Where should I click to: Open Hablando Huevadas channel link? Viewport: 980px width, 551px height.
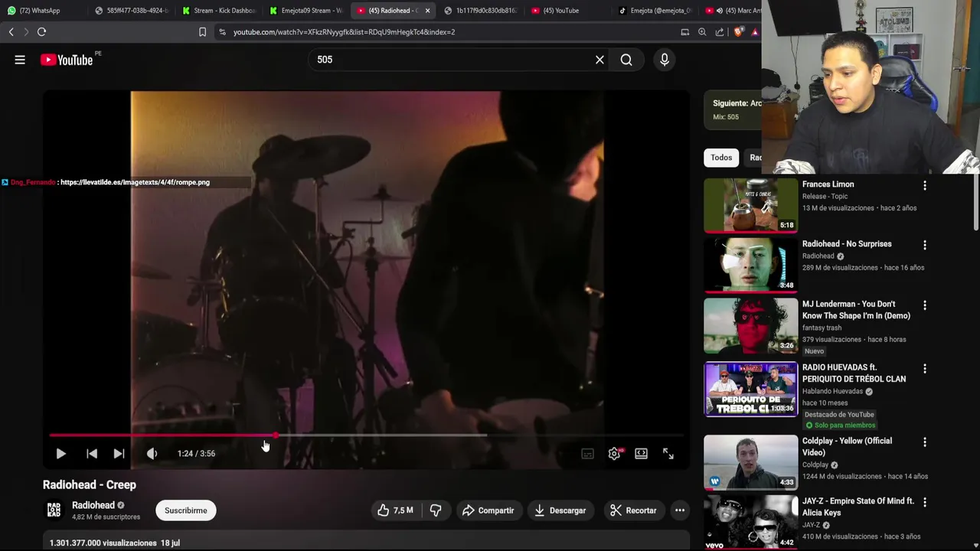832,391
